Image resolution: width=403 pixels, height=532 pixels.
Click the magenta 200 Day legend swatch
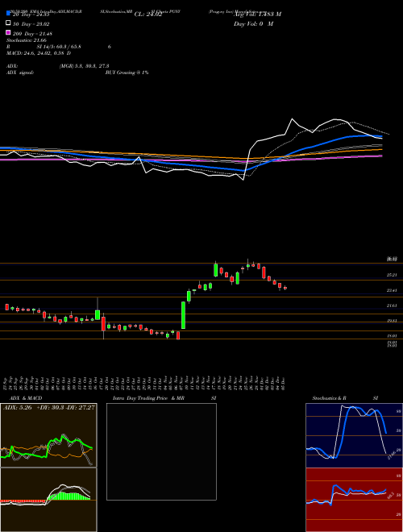[9, 32]
